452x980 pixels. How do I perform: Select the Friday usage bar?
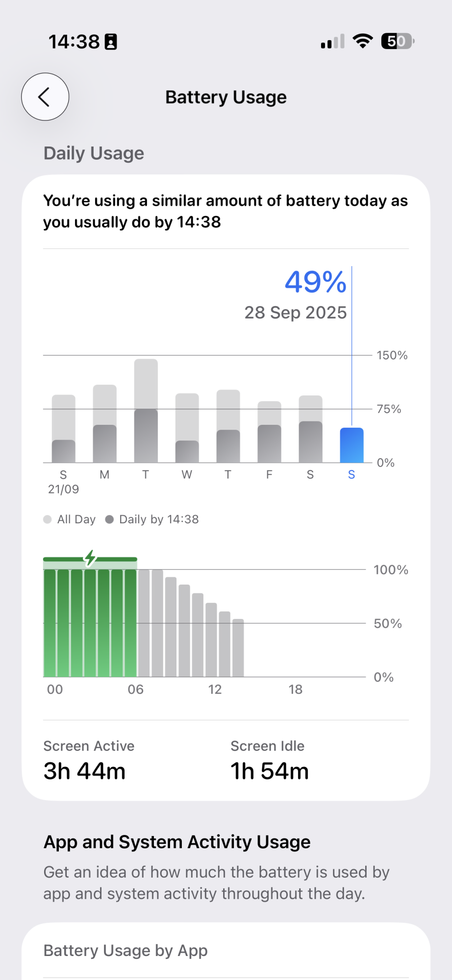tap(270, 432)
